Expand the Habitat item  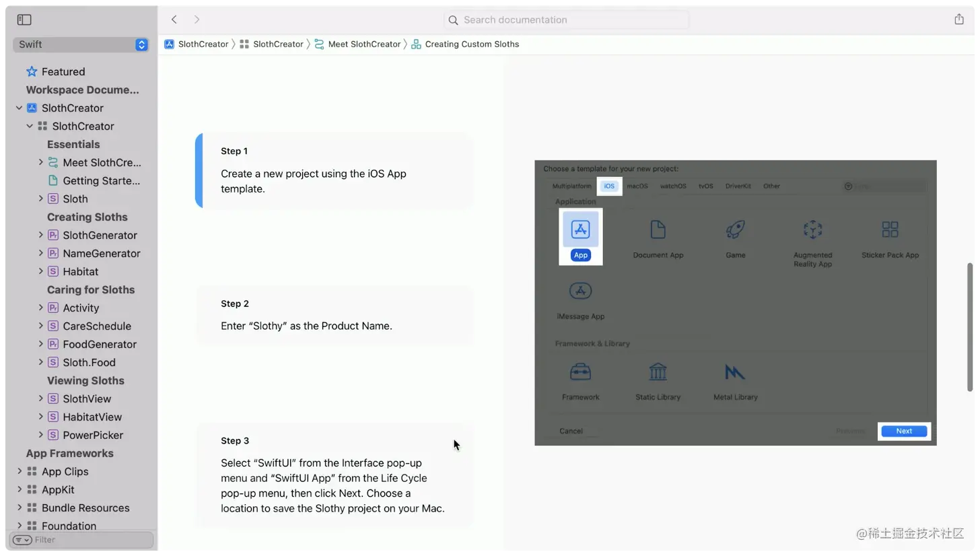tap(40, 271)
